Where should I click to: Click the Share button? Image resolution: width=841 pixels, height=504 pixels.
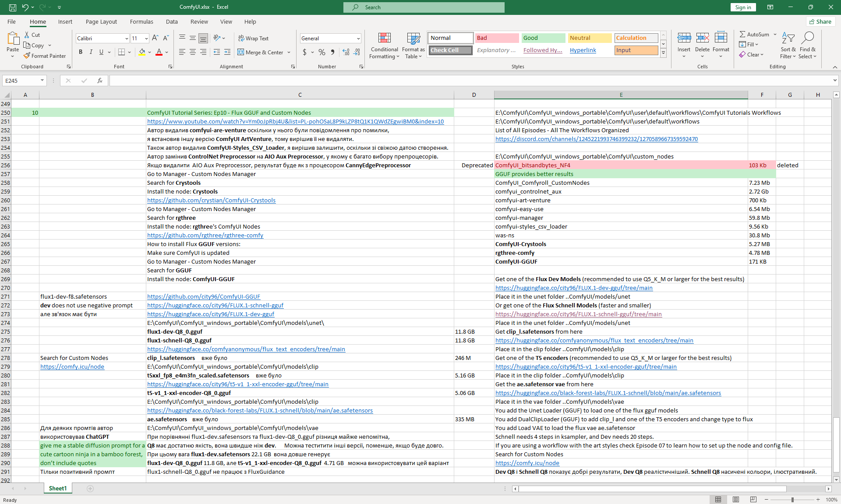820,21
